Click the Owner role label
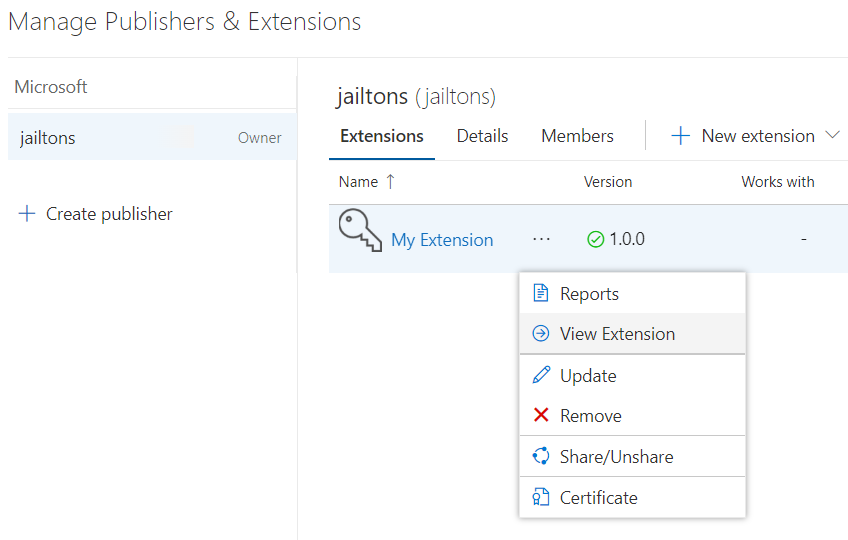Viewport: 848px width, 540px height. (260, 138)
